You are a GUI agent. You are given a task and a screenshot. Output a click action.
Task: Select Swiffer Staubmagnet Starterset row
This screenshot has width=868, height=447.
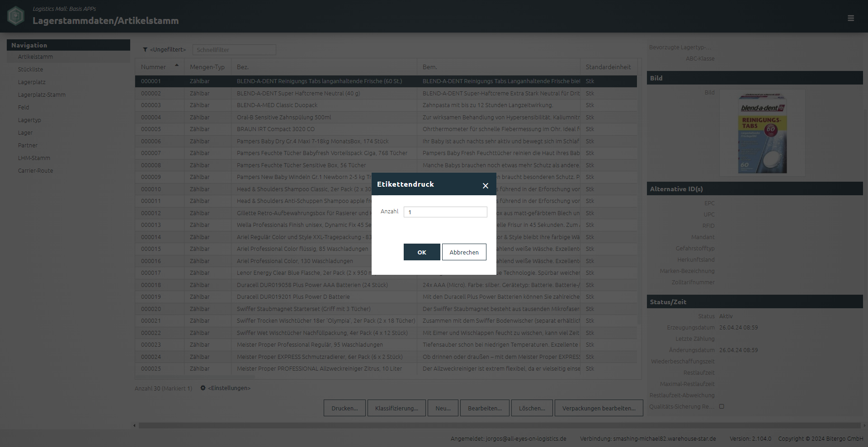[386, 309]
